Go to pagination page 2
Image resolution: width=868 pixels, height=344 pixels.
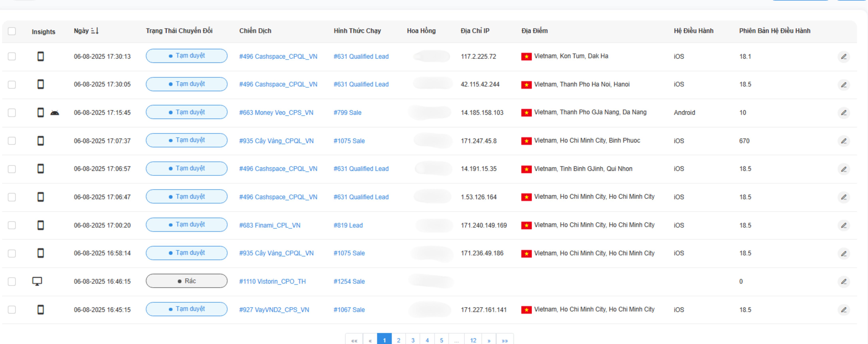(x=398, y=340)
